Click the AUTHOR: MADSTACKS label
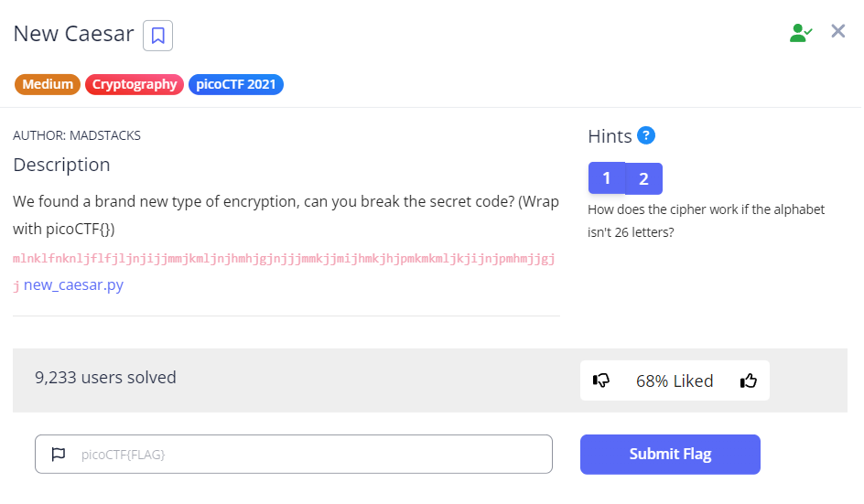This screenshot has width=864, height=504. [77, 135]
